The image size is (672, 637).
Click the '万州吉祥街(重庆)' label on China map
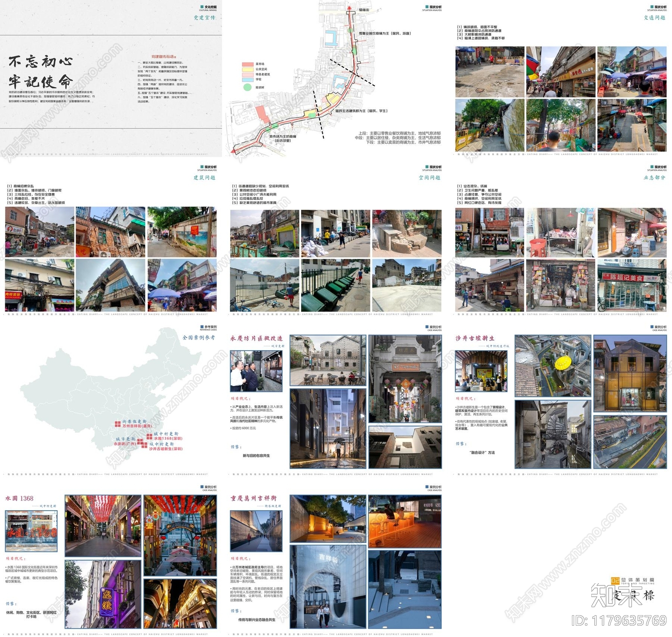(137, 426)
